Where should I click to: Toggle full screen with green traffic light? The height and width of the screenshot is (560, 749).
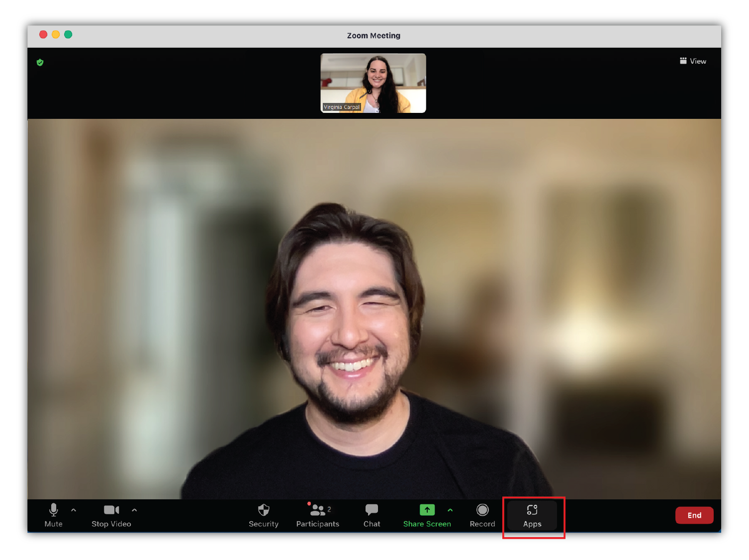click(68, 34)
